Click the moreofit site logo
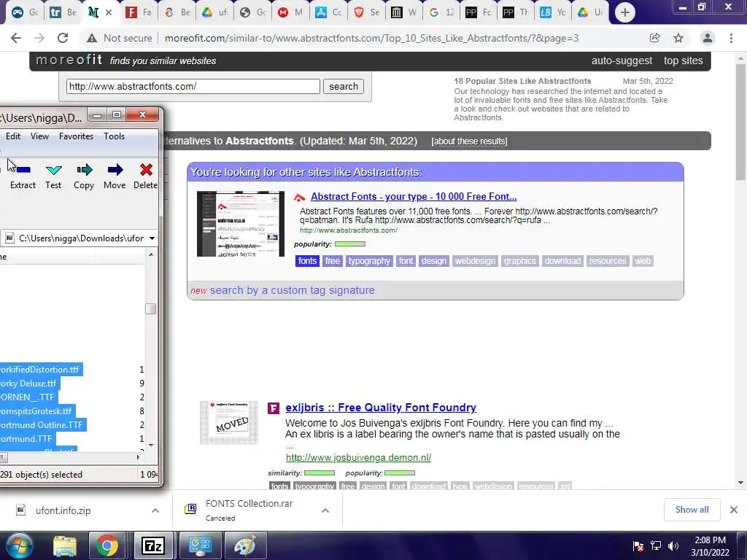The height and width of the screenshot is (560, 747). click(x=69, y=60)
